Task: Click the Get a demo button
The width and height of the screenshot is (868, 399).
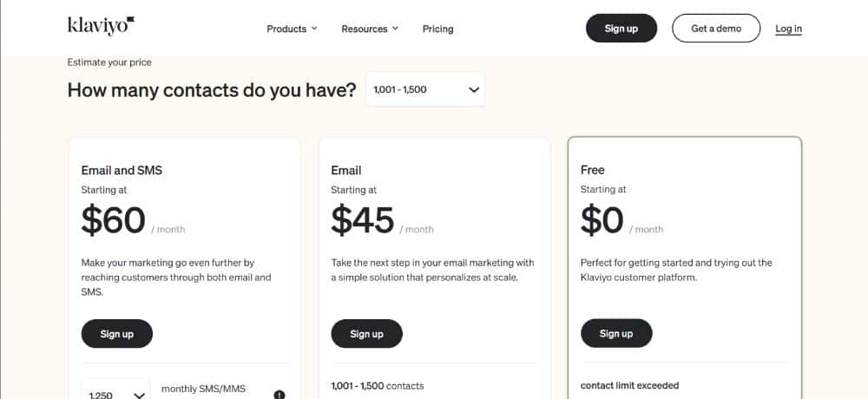Action: click(x=716, y=29)
